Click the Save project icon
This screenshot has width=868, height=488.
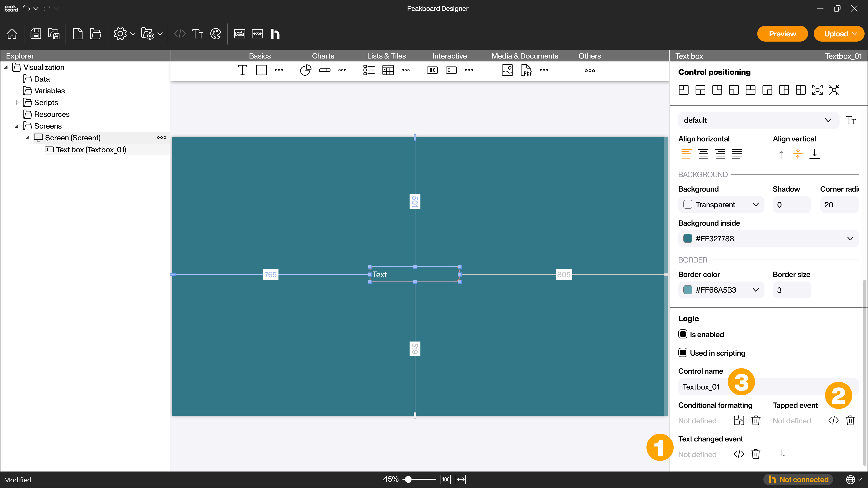pos(36,34)
